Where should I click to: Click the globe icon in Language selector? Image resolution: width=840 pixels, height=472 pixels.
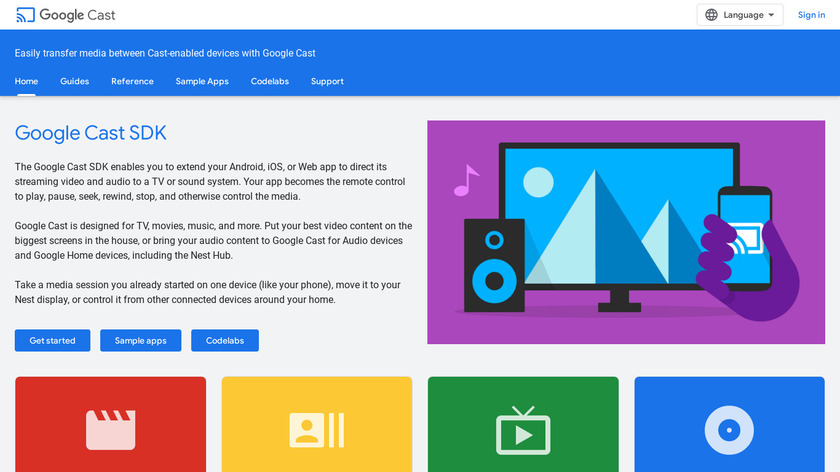click(711, 15)
